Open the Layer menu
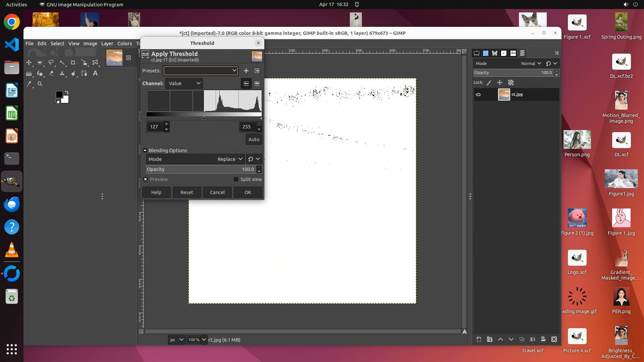 (107, 44)
